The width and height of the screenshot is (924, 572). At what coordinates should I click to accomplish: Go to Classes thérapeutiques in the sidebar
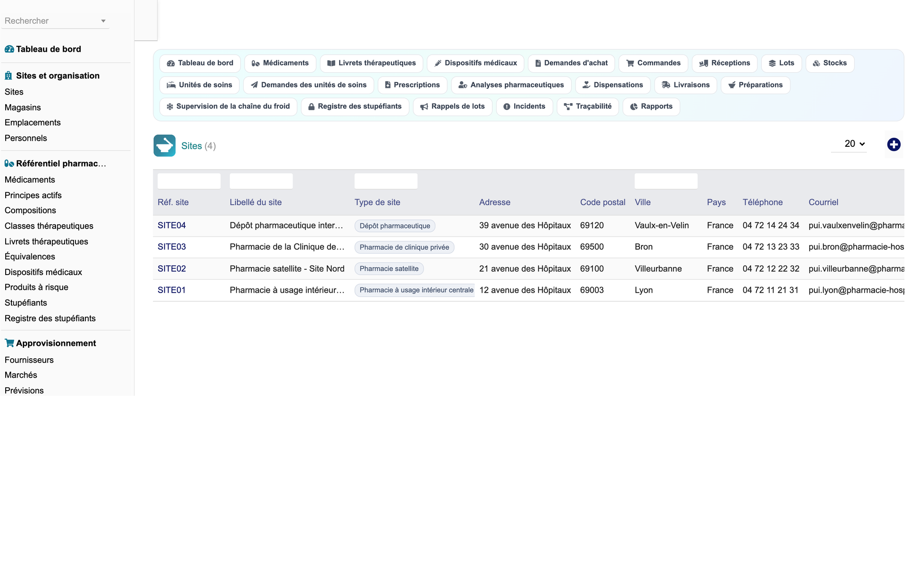click(x=49, y=226)
